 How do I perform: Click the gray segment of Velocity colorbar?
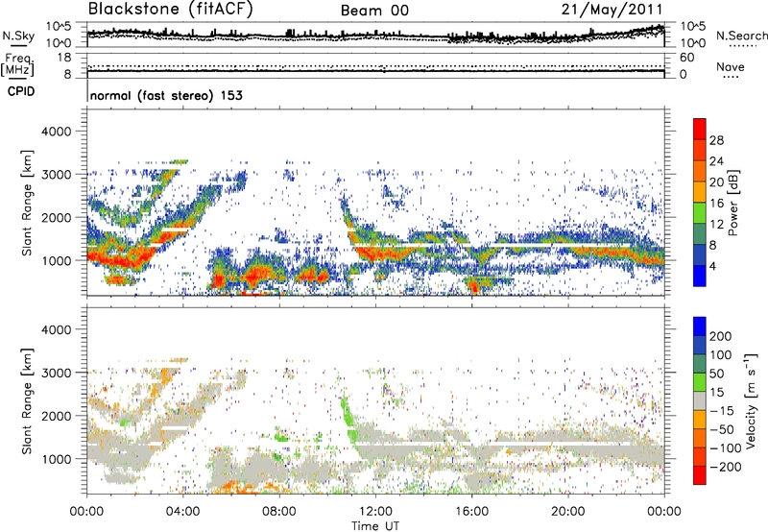point(700,400)
